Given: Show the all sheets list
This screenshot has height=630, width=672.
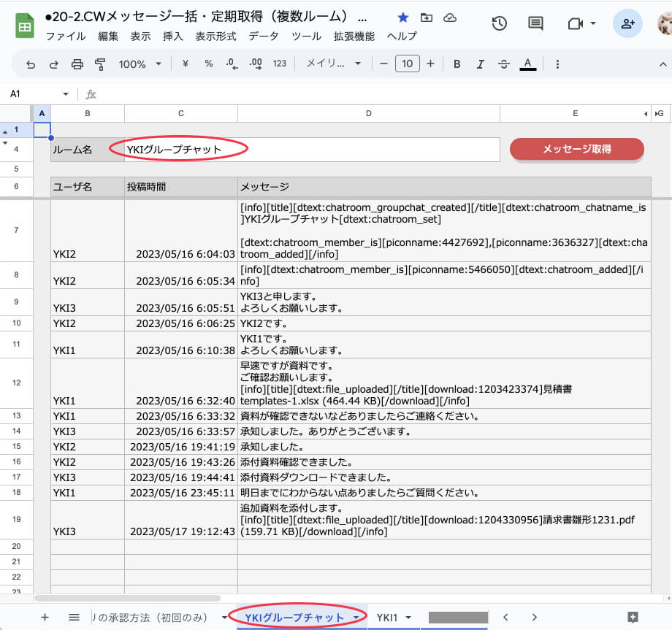Looking at the screenshot, I should (74, 617).
